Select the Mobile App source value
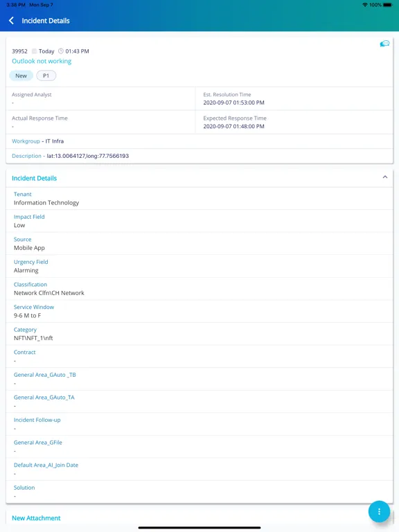The image size is (399, 532). [x=29, y=248]
